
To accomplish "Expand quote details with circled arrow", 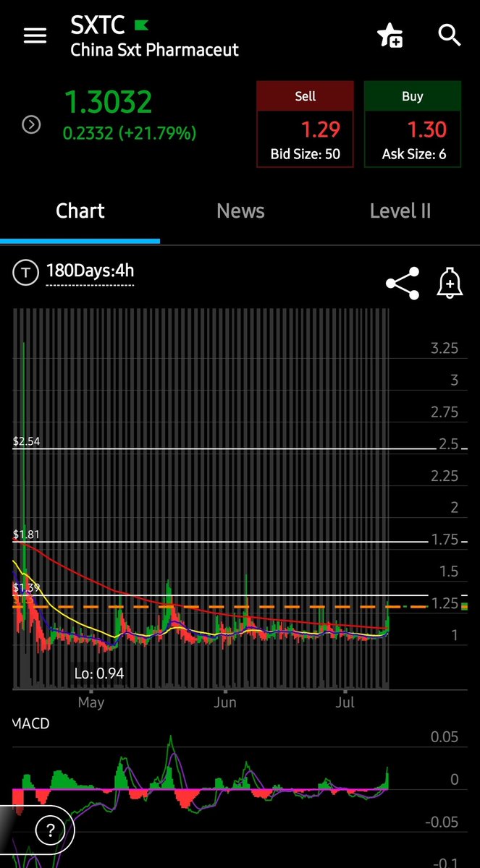I will click(31, 124).
